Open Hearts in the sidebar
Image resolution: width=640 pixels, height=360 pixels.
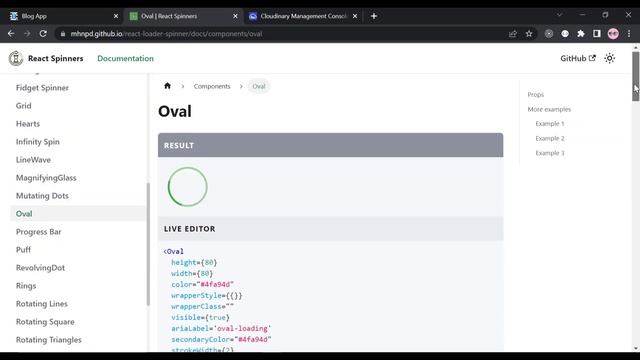(x=28, y=124)
